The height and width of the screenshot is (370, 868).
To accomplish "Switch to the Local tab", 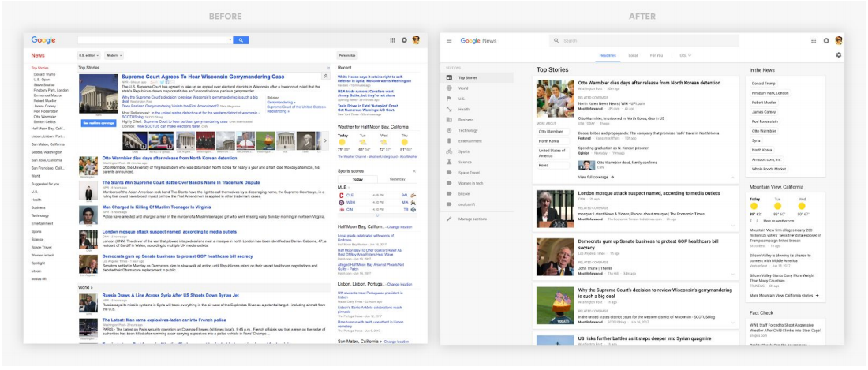I will [x=633, y=56].
